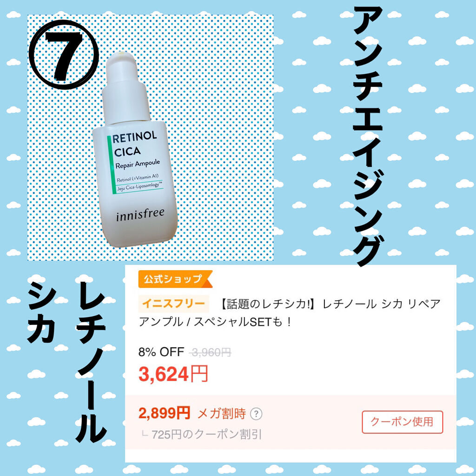This screenshot has width=476, height=476.
Task: Select the innisfree logo on the bottle
Action: pos(140,214)
